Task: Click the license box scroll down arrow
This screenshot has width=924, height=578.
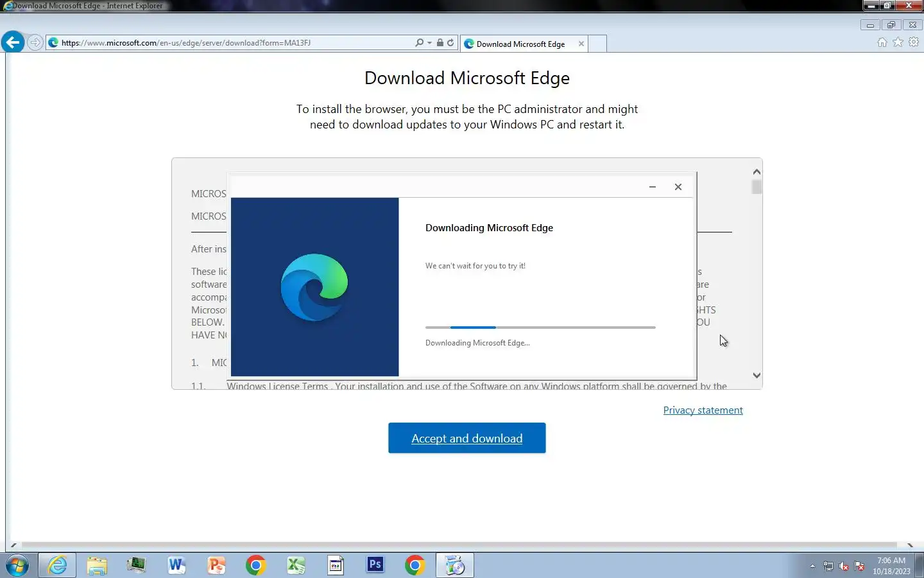Action: tap(757, 376)
